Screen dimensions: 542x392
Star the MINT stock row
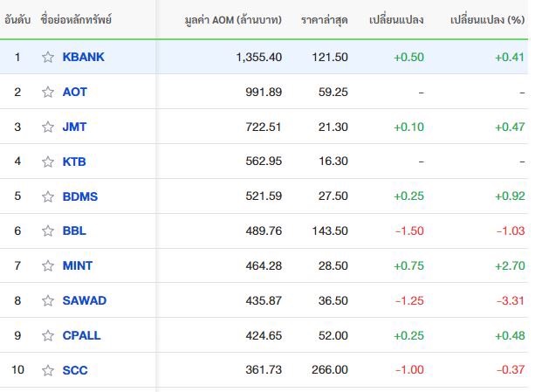pyautogui.click(x=48, y=265)
